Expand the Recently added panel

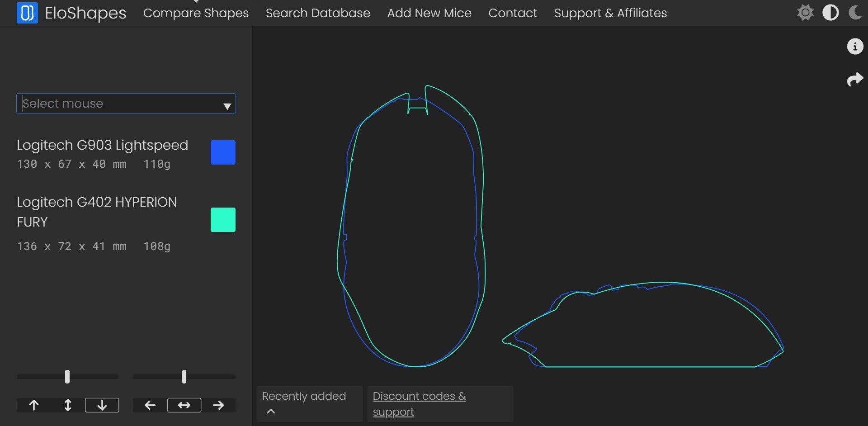[x=309, y=404]
